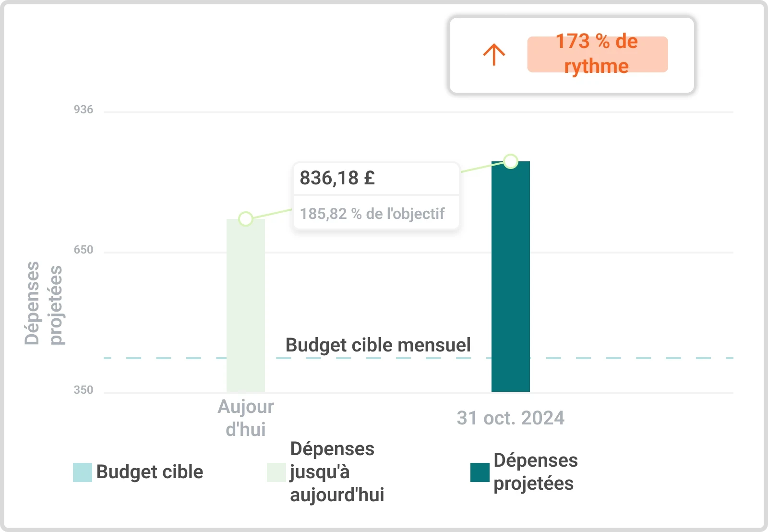Click the data point atop the Aujourd'hui bar
This screenshot has height=532, width=768.
246,219
